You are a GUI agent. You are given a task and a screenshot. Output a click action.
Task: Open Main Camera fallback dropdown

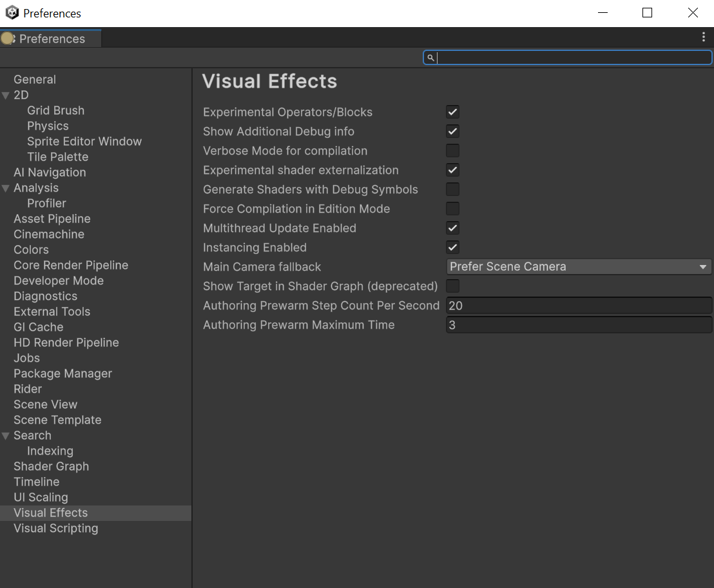coord(579,267)
